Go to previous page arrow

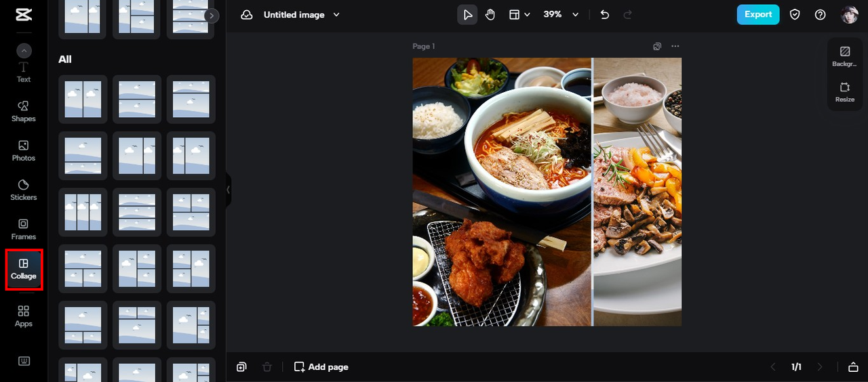773,367
